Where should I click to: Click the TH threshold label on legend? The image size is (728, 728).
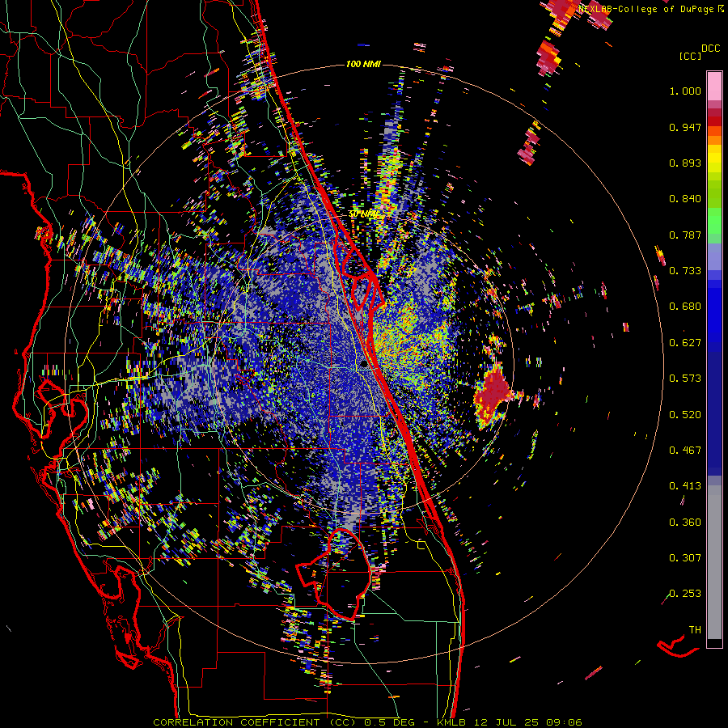click(695, 630)
